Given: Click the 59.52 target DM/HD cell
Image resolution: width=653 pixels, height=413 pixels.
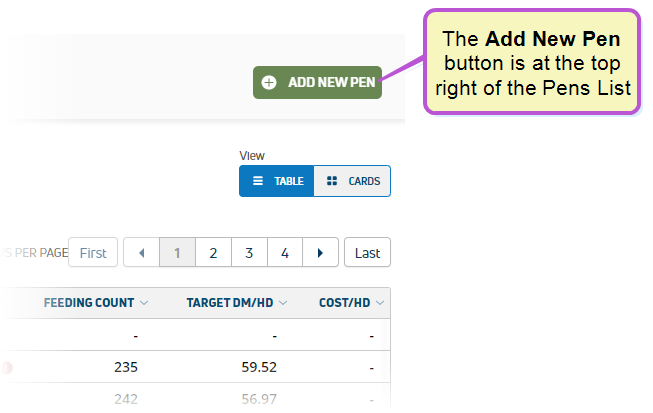Looking at the screenshot, I should coord(259,367).
